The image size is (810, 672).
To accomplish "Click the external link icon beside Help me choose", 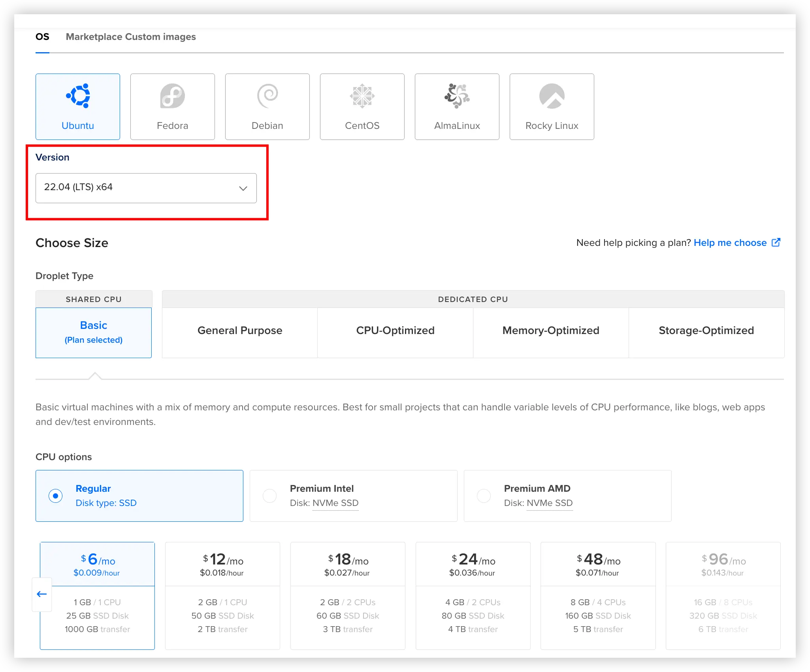I will [776, 242].
